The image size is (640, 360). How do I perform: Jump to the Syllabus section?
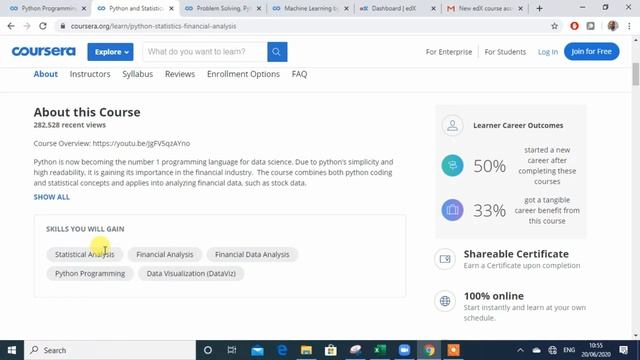pos(138,74)
